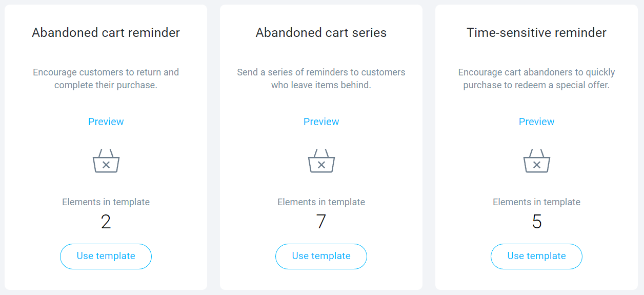644x295 pixels.
Task: Click the 'Send a series of reminders' description
Action: (321, 78)
